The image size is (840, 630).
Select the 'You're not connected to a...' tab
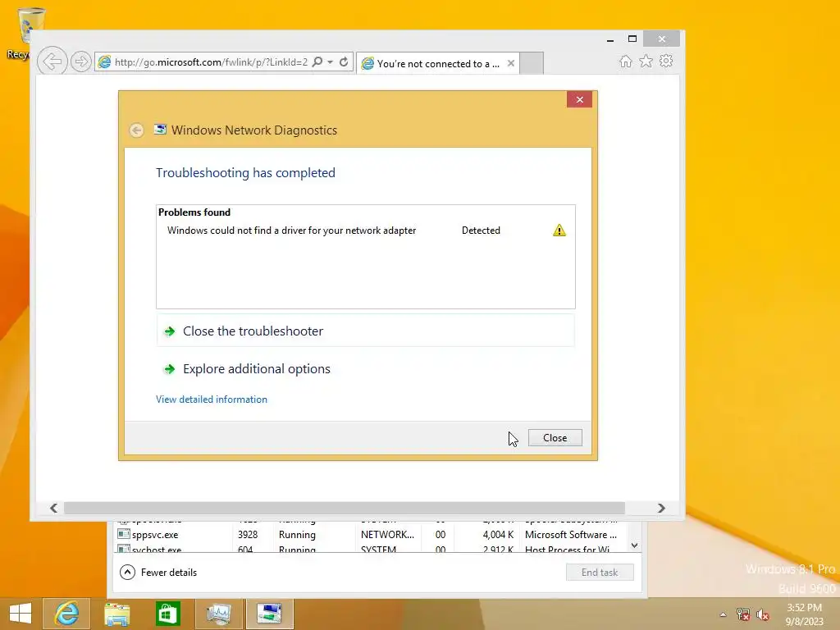[x=438, y=64]
